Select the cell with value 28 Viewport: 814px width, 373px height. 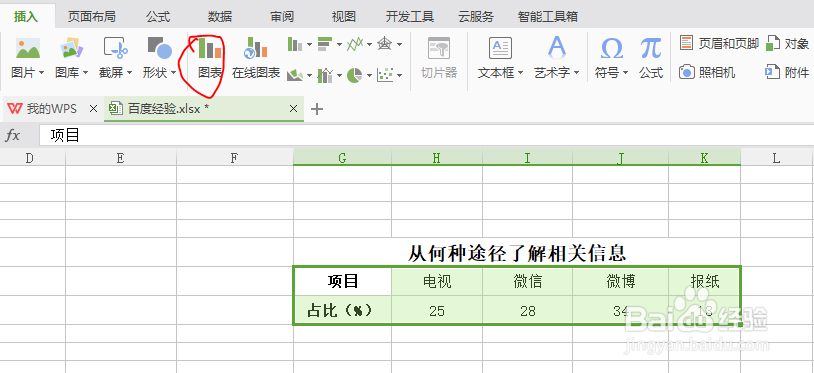click(527, 310)
